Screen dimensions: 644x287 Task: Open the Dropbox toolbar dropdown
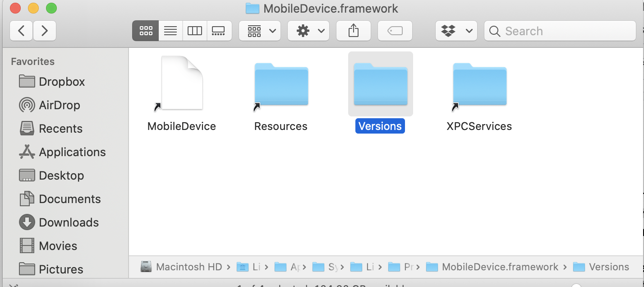click(x=456, y=31)
